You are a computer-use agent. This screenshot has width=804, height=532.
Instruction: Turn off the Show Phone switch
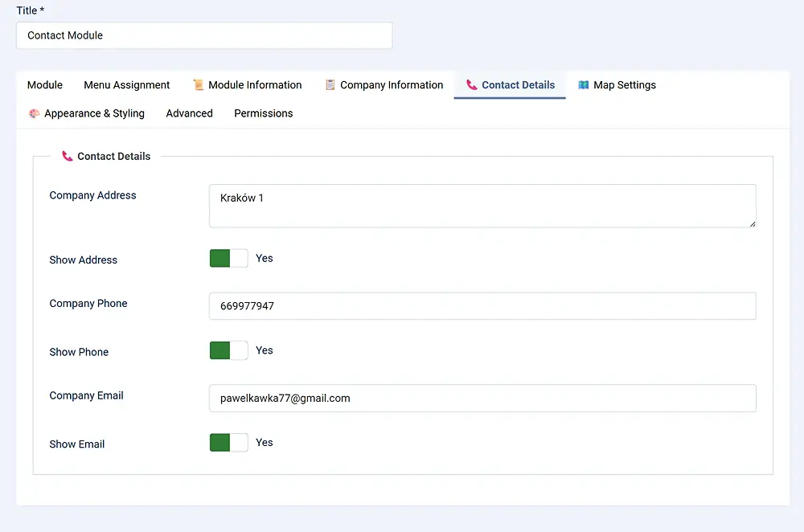[x=229, y=351]
